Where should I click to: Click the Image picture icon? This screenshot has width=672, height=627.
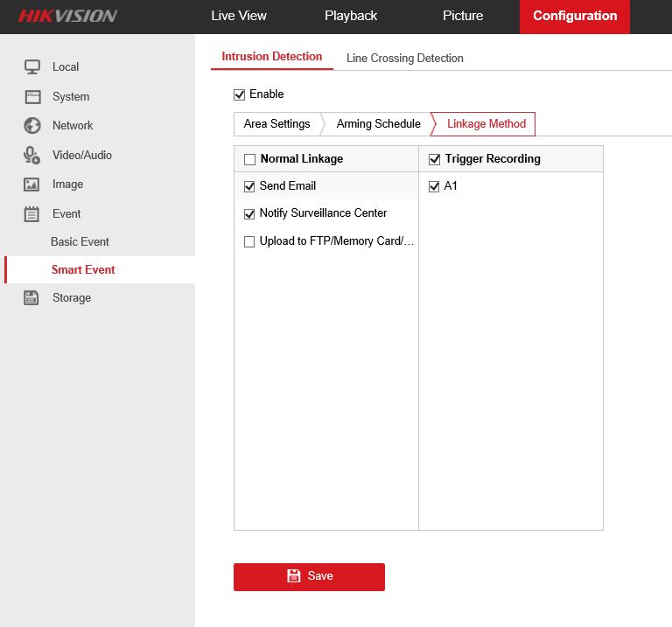(32, 185)
